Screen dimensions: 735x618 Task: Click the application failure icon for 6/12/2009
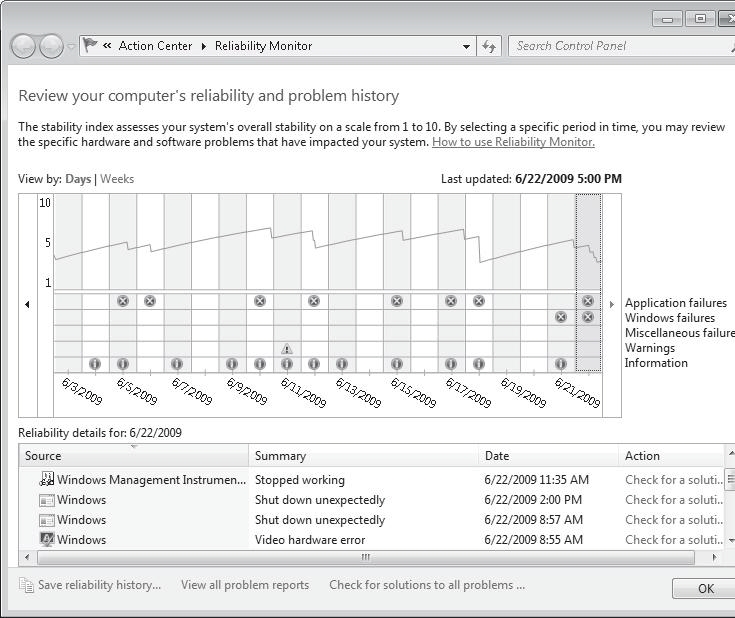[314, 301]
